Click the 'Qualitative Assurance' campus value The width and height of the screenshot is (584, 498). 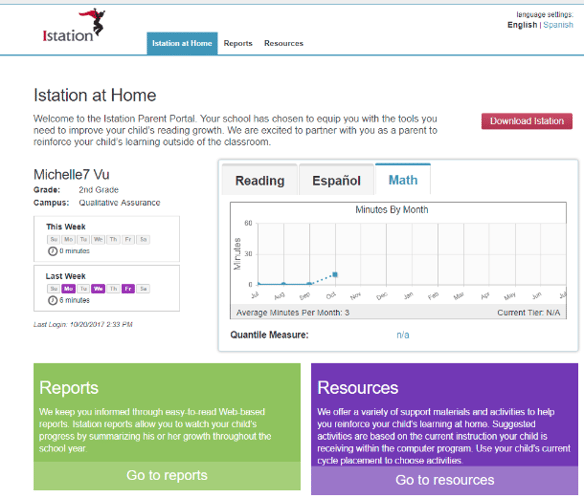[x=119, y=203]
